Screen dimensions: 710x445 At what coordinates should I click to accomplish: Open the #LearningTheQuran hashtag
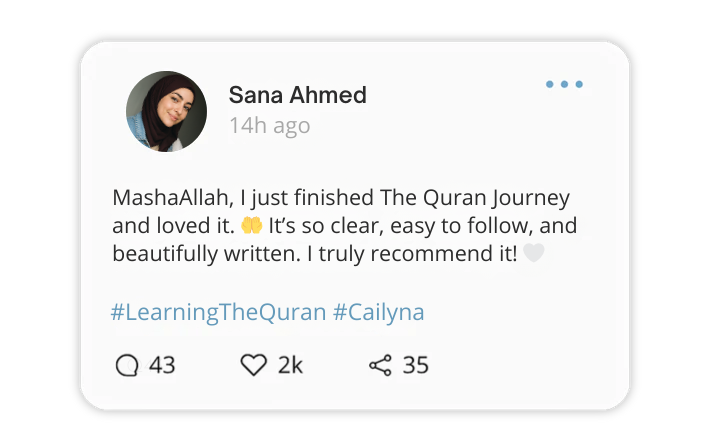pyautogui.click(x=218, y=312)
